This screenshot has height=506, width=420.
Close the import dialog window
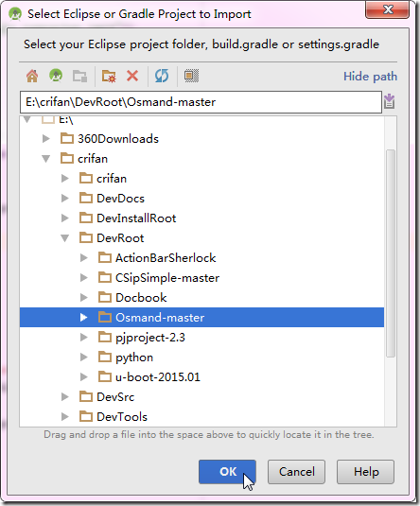point(388,9)
